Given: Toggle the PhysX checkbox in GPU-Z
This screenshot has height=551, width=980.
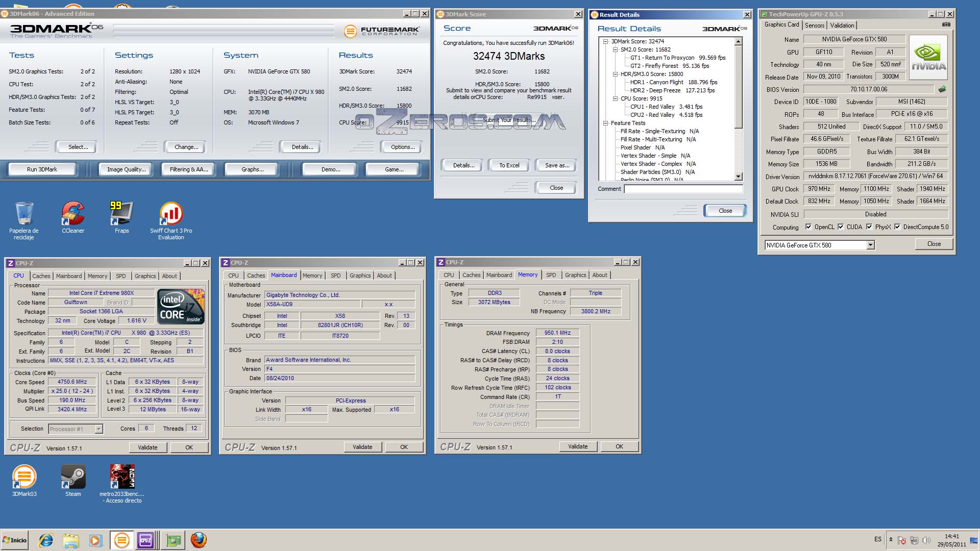Looking at the screenshot, I should coord(869,227).
